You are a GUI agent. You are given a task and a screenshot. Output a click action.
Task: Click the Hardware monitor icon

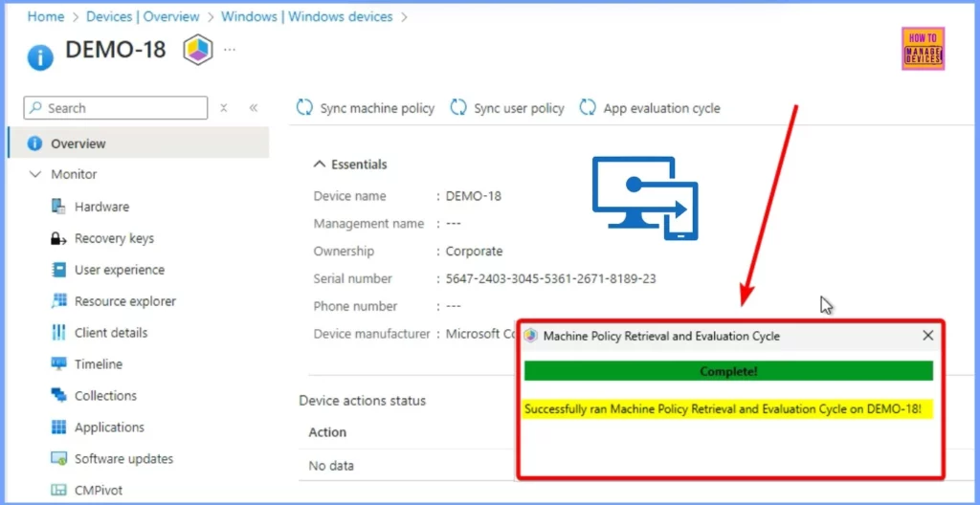click(x=58, y=207)
